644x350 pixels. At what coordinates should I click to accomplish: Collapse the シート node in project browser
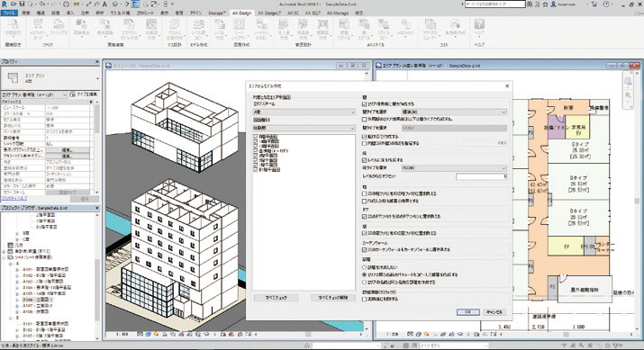coord(5,257)
